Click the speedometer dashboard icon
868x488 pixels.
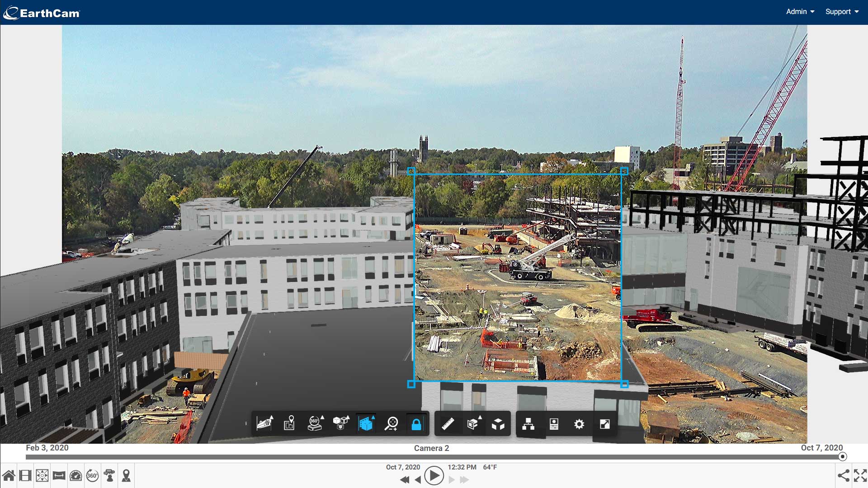click(75, 475)
